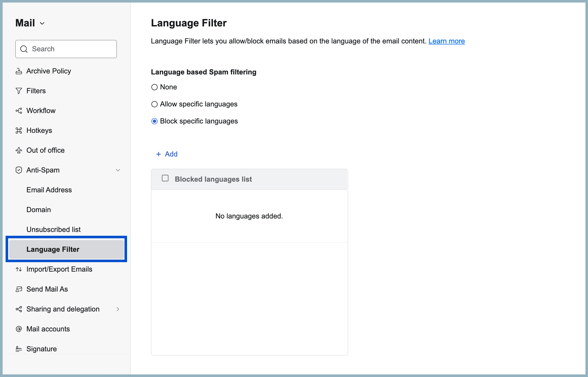
Task: Click the Out of office airplane icon
Action: (19, 150)
